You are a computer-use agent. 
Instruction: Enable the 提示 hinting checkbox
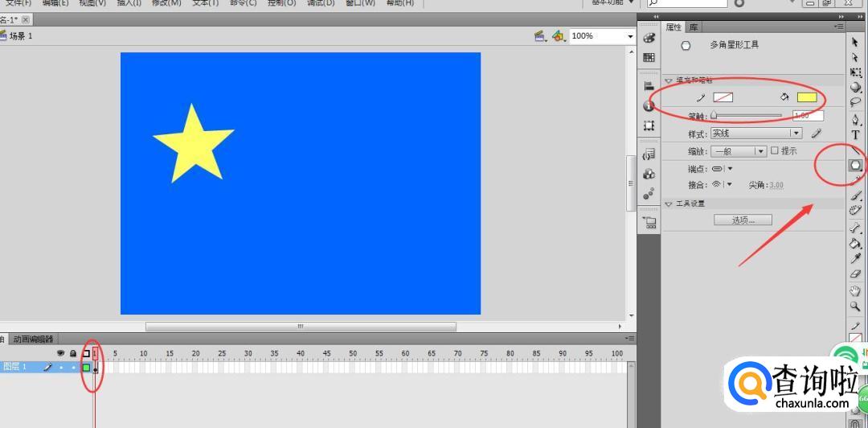[x=775, y=150]
